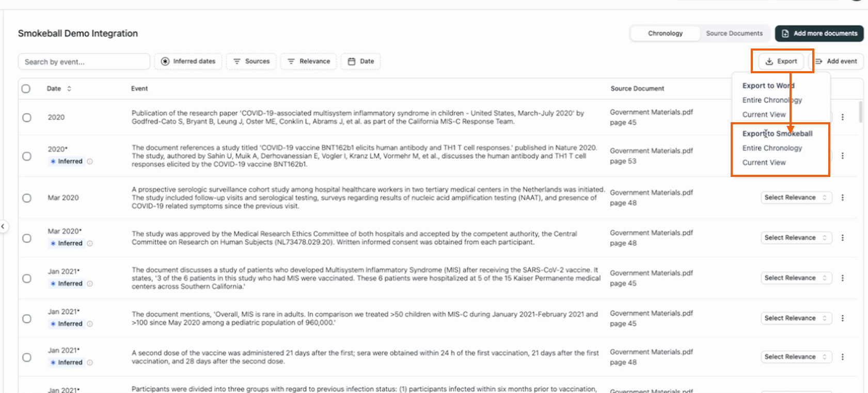Click the Inferred badge on 2020* row
The image size is (868, 393).
point(67,161)
